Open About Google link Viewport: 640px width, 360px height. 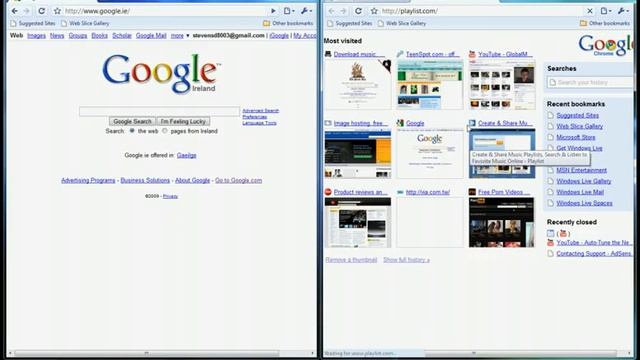192,180
